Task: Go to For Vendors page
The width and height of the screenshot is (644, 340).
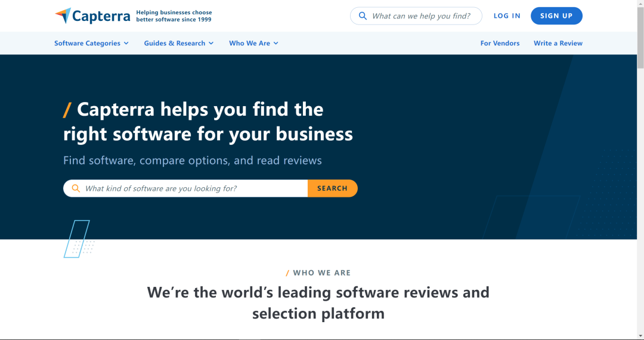Action: 500,43
